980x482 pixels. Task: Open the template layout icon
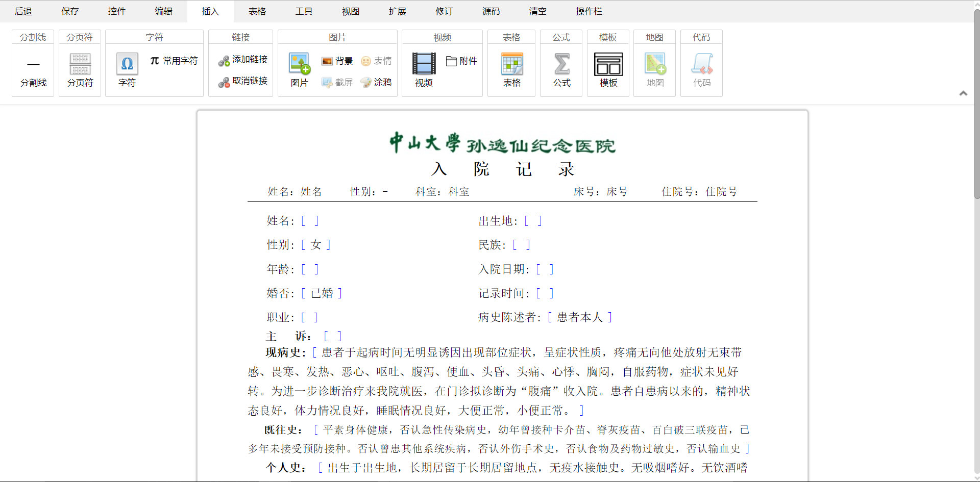[608, 64]
